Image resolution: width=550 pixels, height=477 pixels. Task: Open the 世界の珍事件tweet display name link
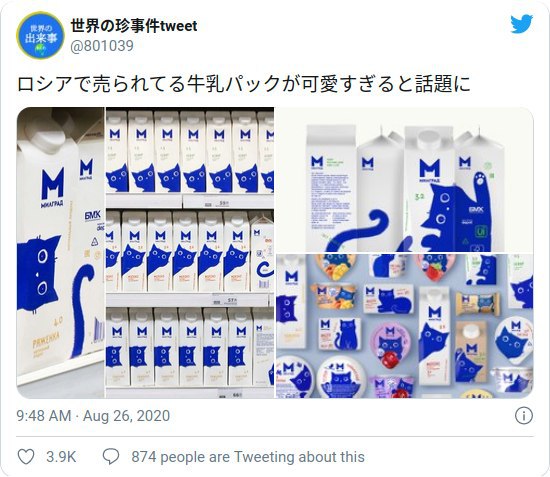click(x=134, y=26)
